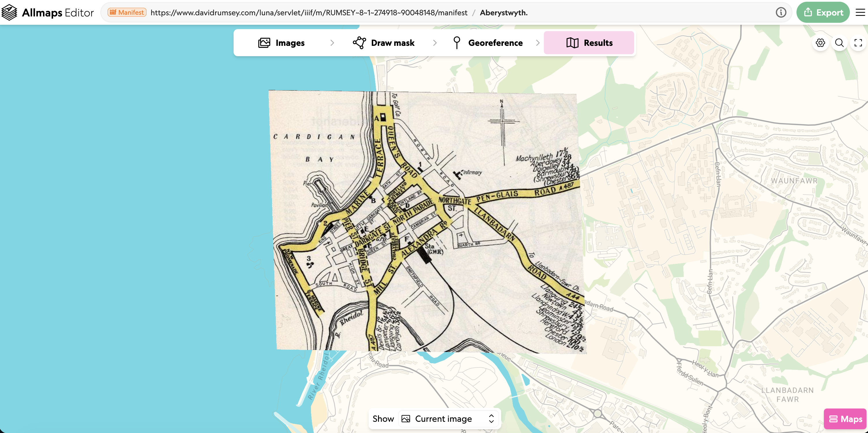Screen dimensions: 868x433
Task: Click the Draw mask polygon icon
Action: (x=359, y=43)
